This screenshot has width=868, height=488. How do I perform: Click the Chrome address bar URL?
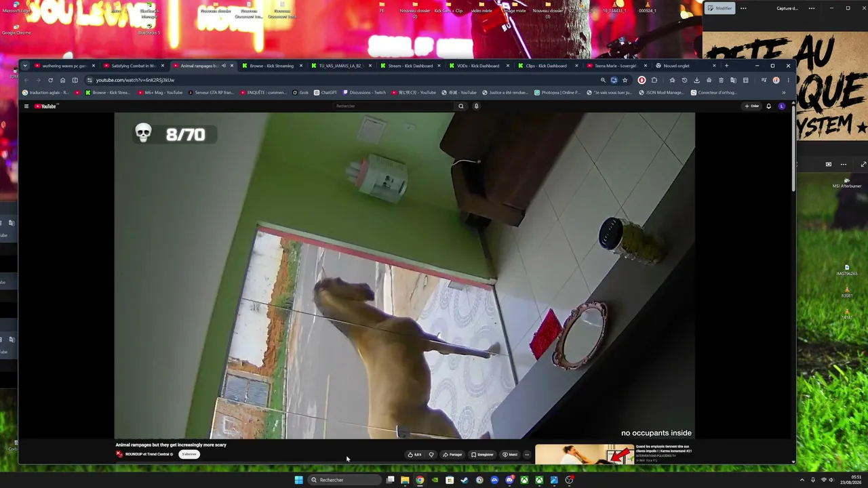[x=135, y=80]
